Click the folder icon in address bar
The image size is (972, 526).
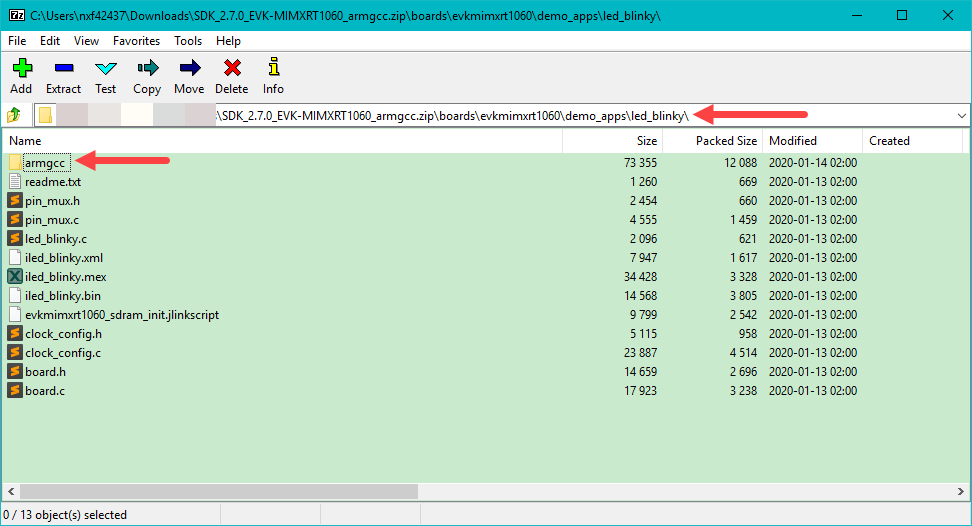45,115
